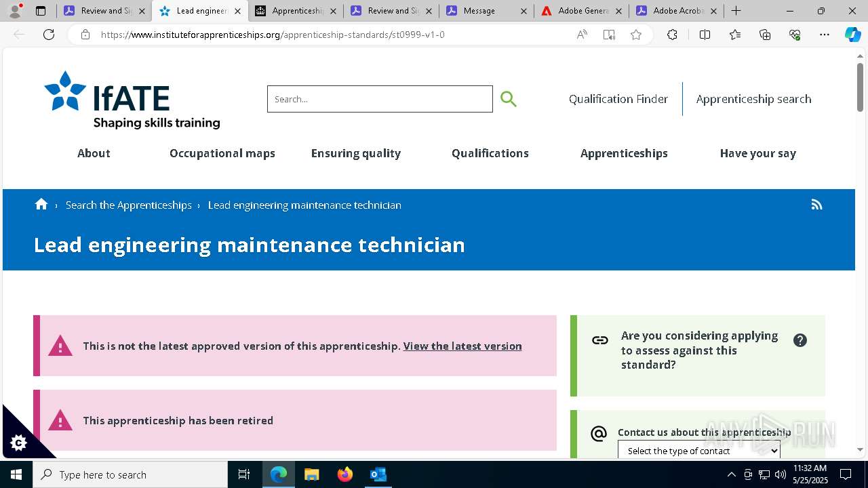
Task: Open Edge from the taskbar
Action: pos(279,474)
